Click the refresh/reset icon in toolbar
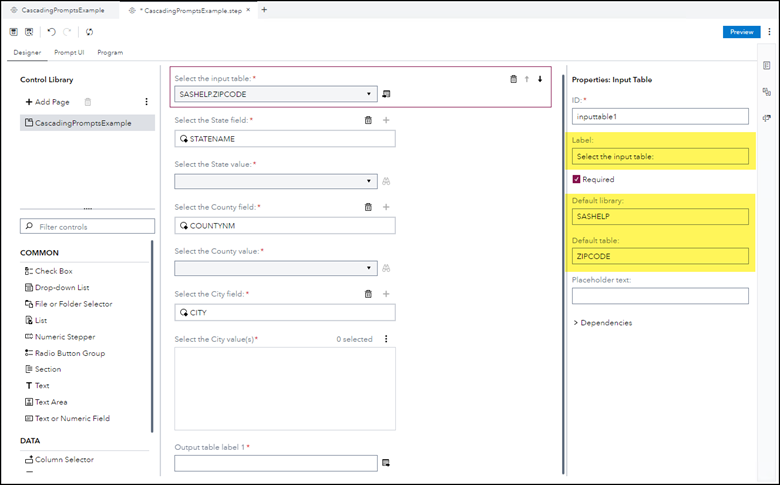 pos(89,32)
